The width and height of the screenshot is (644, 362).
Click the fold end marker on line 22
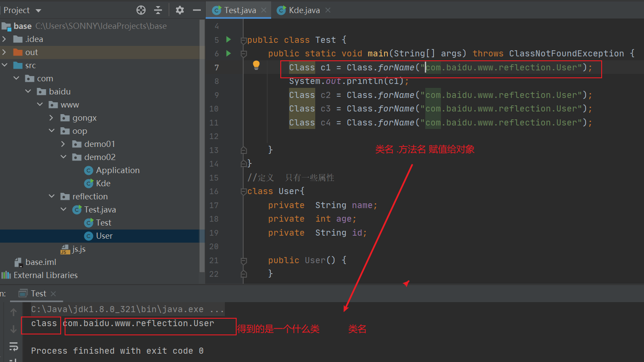244,274
